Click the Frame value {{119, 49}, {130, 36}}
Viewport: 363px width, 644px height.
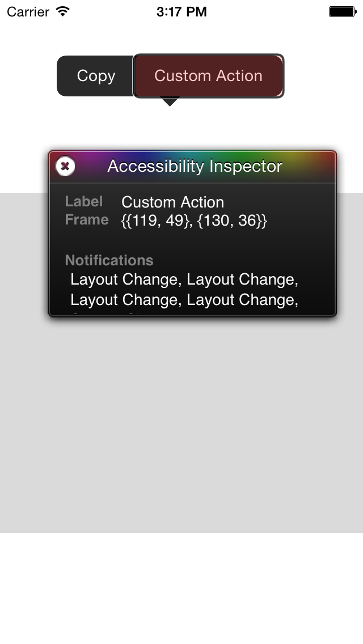[194, 221]
